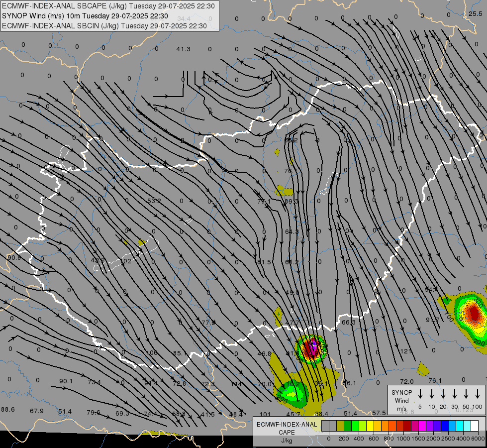Screen dimensions: 487x448
Task: Click the 64.3 CIN value
Action: pos(292,231)
